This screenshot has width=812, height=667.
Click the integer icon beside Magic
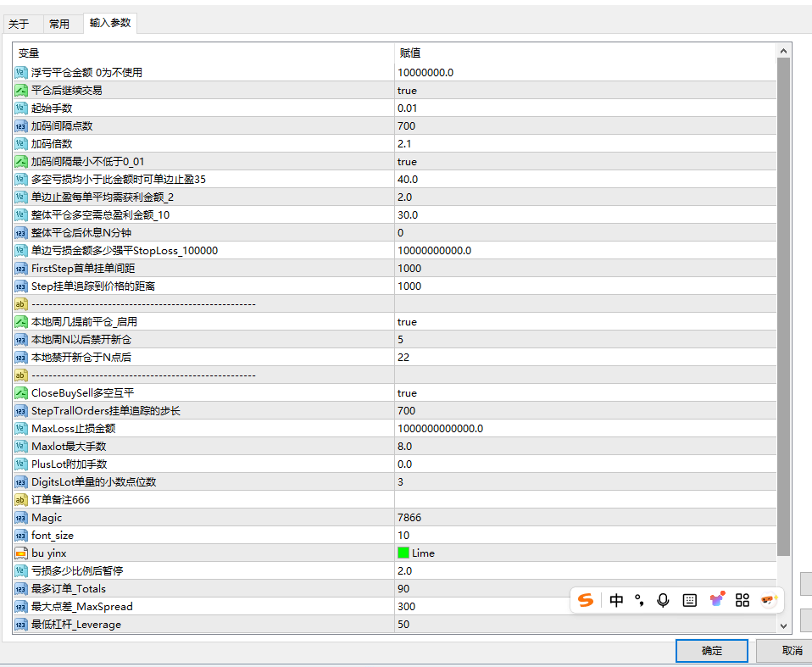coord(20,517)
